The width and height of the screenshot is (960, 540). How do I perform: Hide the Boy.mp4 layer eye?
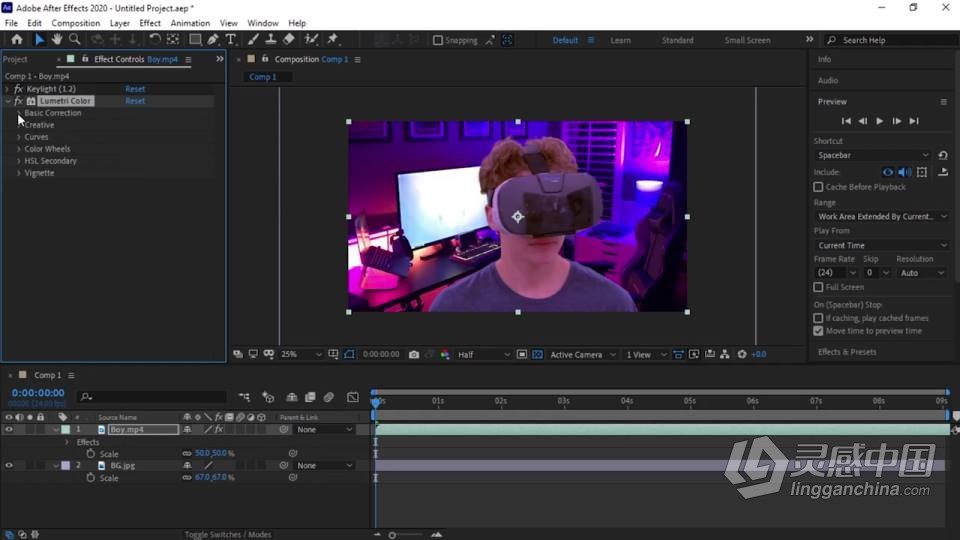(x=9, y=430)
